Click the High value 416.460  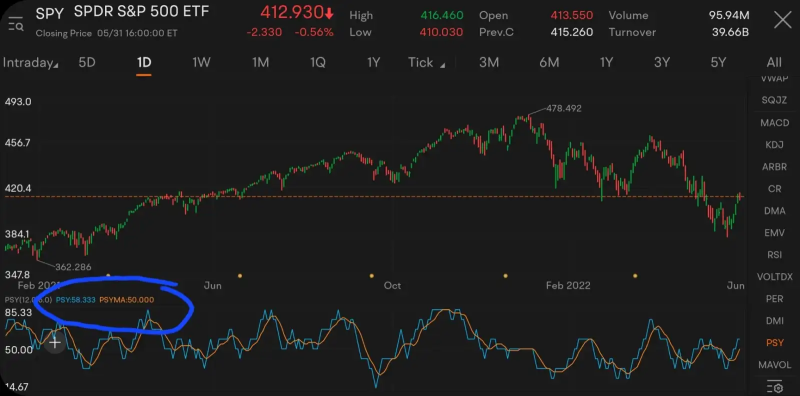click(x=442, y=15)
